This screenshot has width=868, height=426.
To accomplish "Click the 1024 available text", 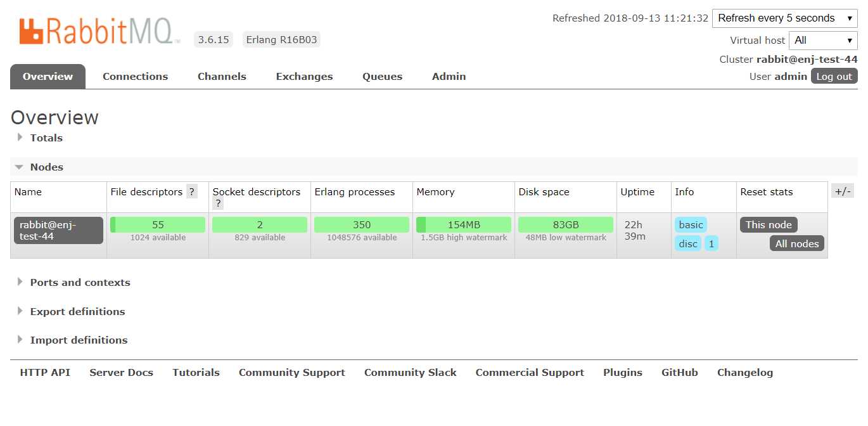I will [158, 238].
